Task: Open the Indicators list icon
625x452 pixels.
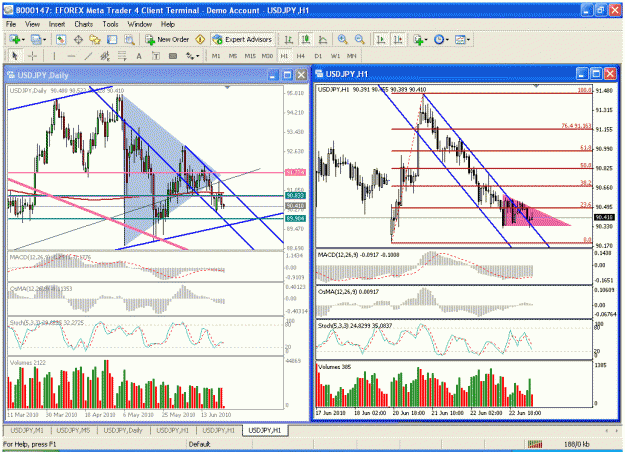Action: [x=418, y=39]
